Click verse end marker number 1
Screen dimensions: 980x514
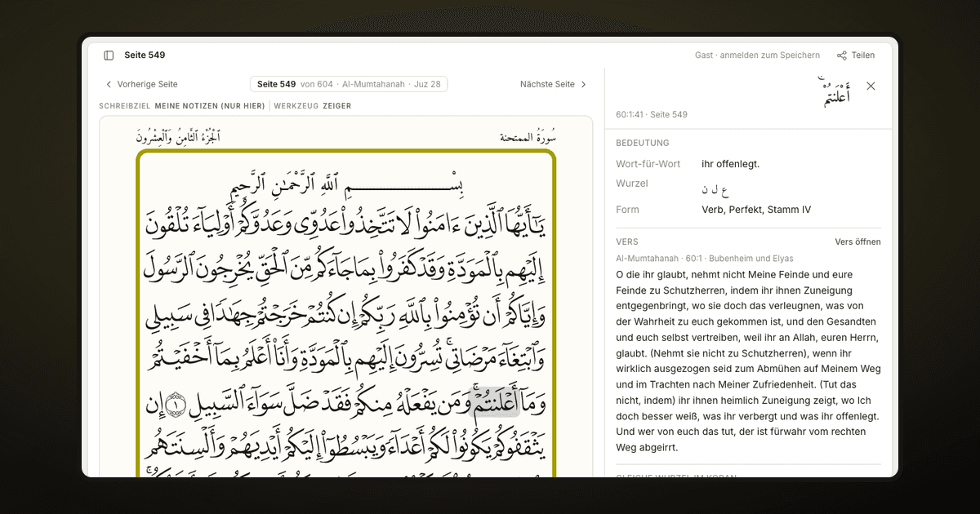(x=174, y=405)
